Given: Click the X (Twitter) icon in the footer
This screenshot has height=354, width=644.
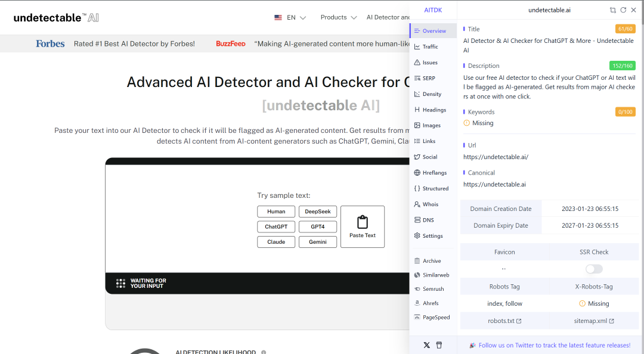Looking at the screenshot, I should click(427, 345).
